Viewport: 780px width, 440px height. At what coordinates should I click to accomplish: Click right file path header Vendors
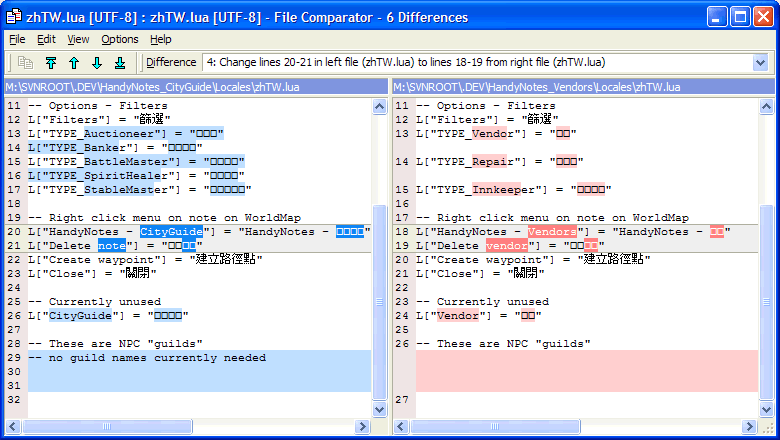point(584,87)
